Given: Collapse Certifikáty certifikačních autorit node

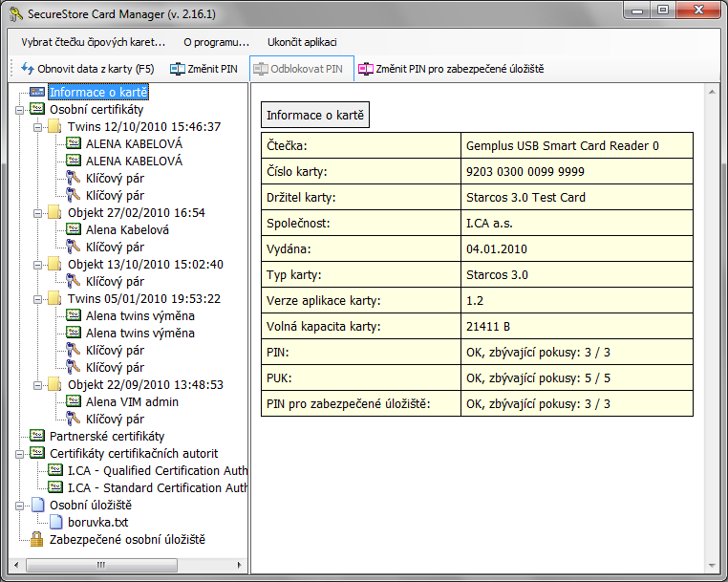Looking at the screenshot, I should 19,454.
